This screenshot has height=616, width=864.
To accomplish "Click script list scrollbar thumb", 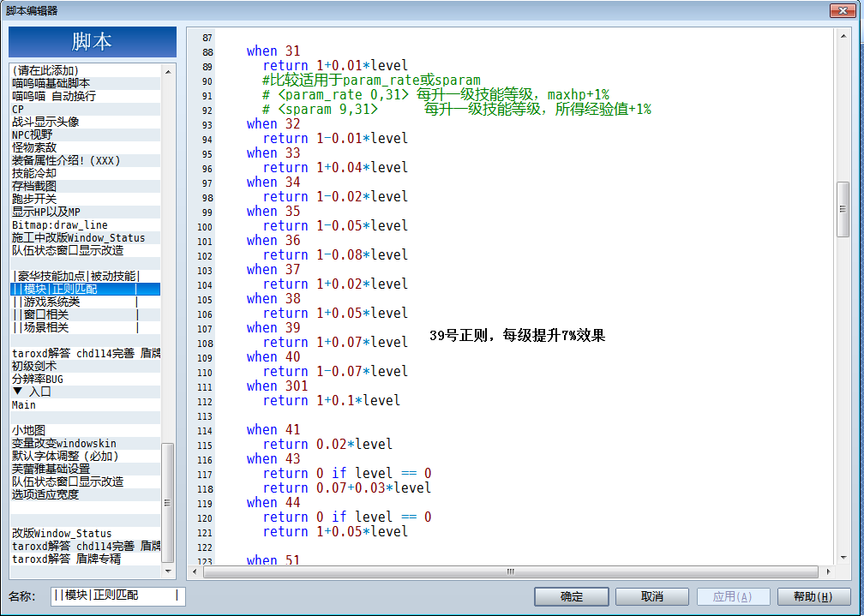I will (x=167, y=503).
